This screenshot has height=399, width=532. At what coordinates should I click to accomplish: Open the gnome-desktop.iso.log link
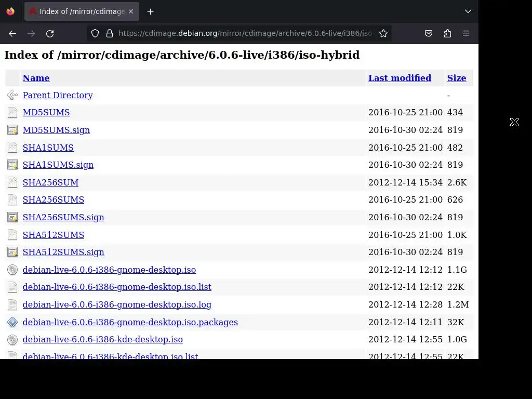point(117,304)
